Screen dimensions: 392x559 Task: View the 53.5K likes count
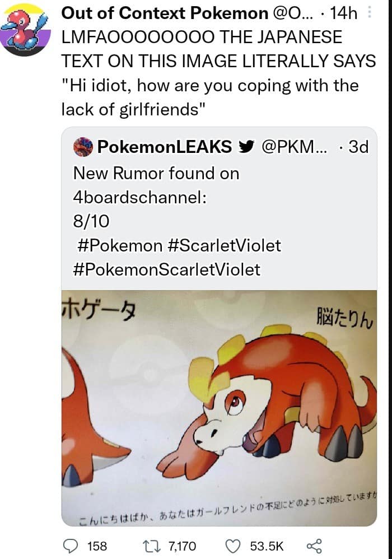point(267,546)
